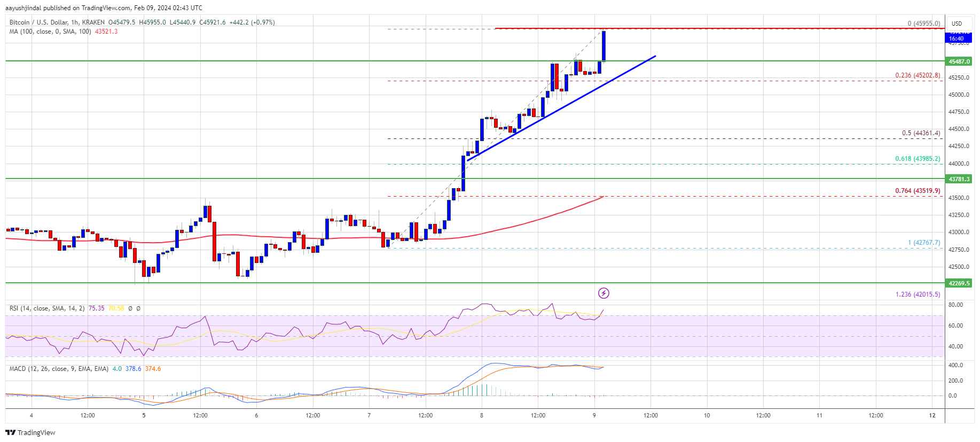Image resolution: width=980 pixels, height=442 pixels.
Task: Click the TradingView logo at bottom left
Action: point(30,432)
